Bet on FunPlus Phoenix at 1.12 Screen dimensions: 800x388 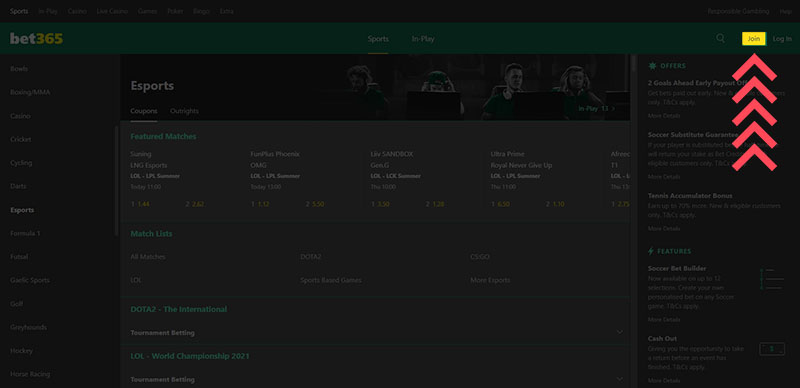click(x=260, y=204)
